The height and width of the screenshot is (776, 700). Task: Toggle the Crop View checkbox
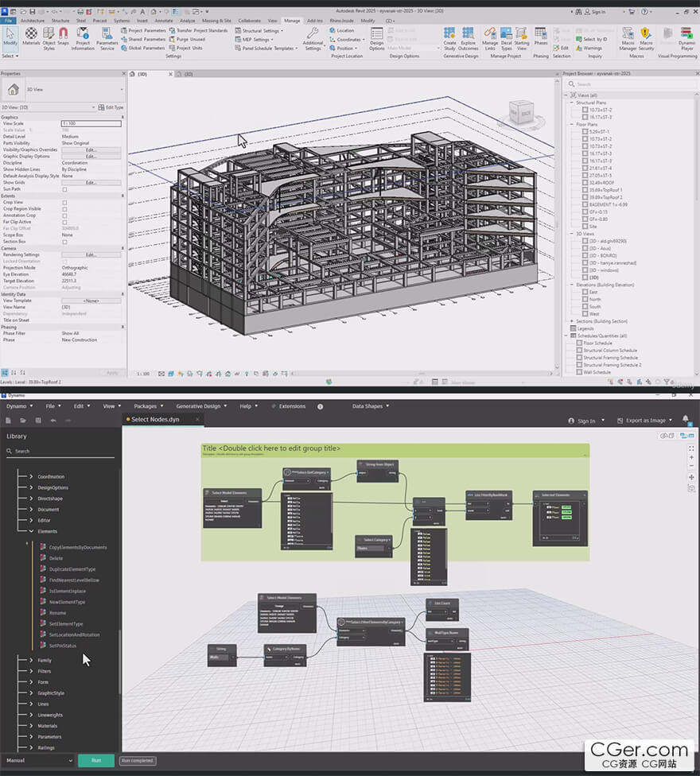pos(64,202)
